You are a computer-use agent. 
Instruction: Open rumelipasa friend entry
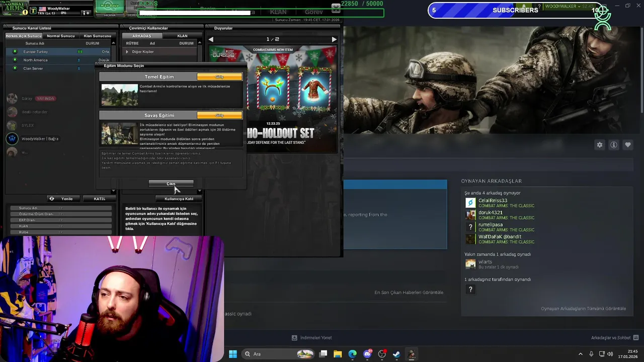point(500,227)
